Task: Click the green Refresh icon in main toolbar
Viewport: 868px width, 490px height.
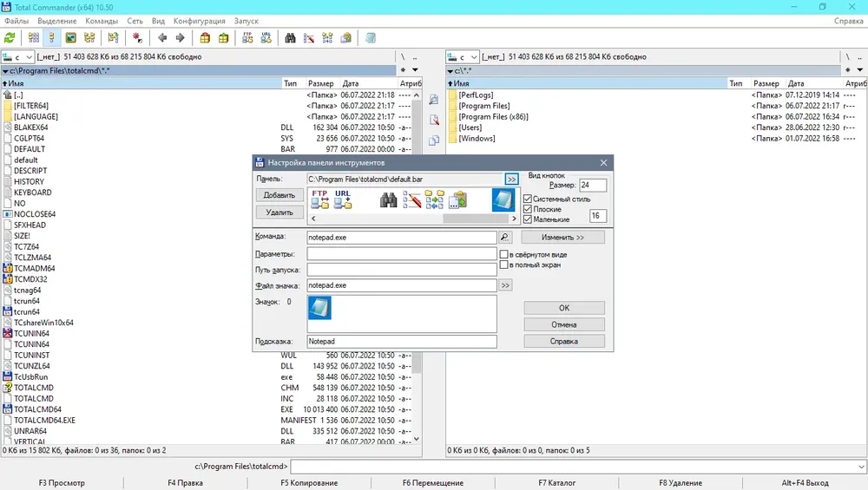Action: tap(10, 37)
